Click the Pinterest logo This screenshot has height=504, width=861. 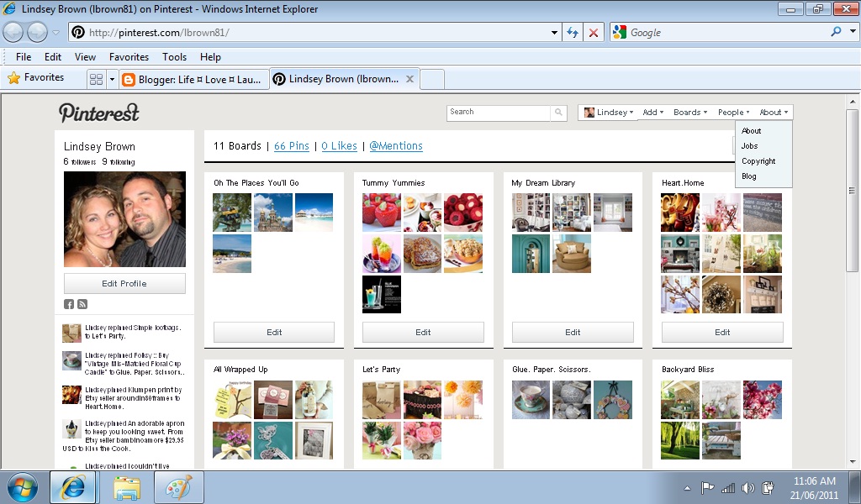coord(98,113)
